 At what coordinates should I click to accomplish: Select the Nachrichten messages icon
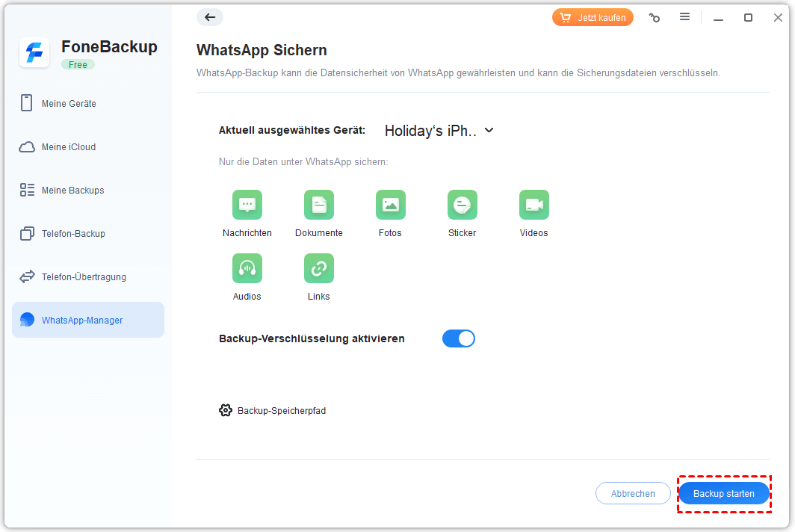247,205
